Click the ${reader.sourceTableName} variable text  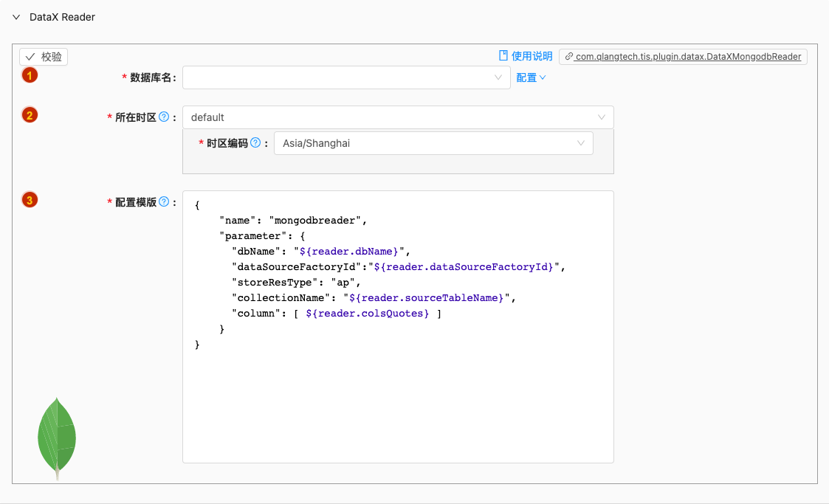(x=427, y=298)
